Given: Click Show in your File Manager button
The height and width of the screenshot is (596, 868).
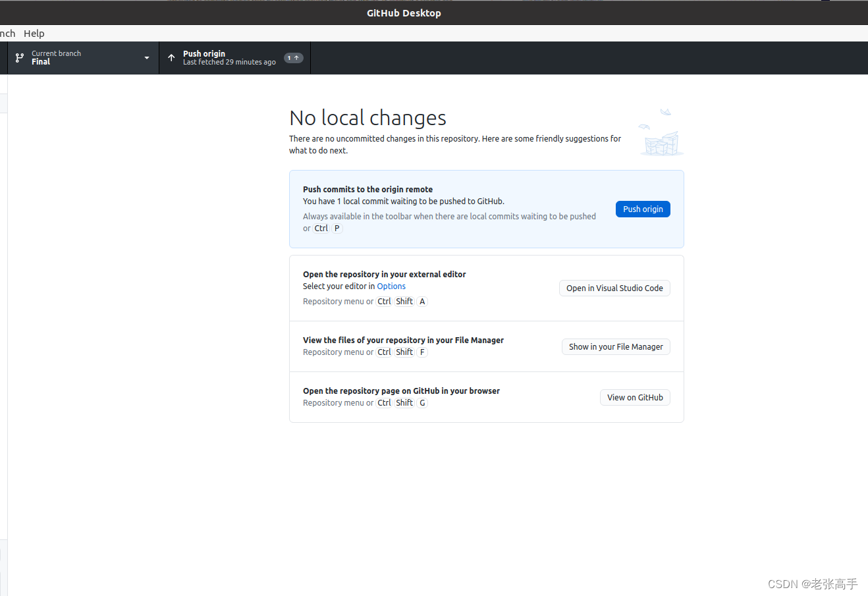Looking at the screenshot, I should 616,347.
